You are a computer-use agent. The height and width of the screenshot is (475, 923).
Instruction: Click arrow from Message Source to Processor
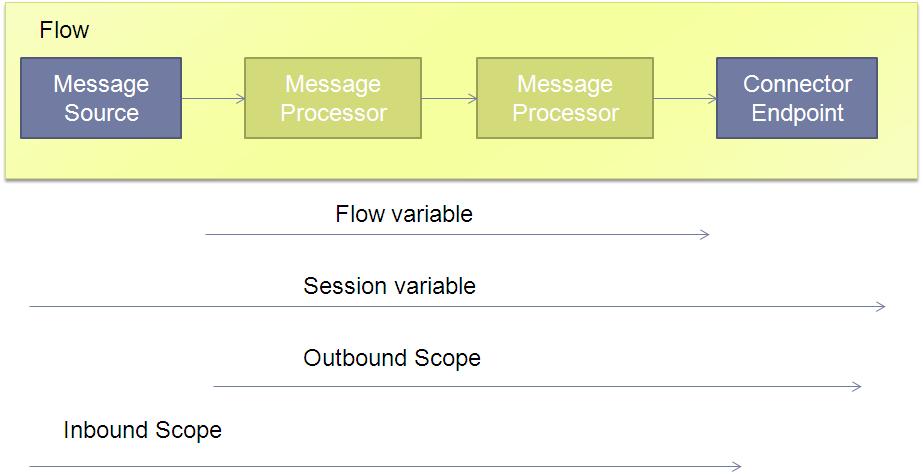(x=213, y=98)
